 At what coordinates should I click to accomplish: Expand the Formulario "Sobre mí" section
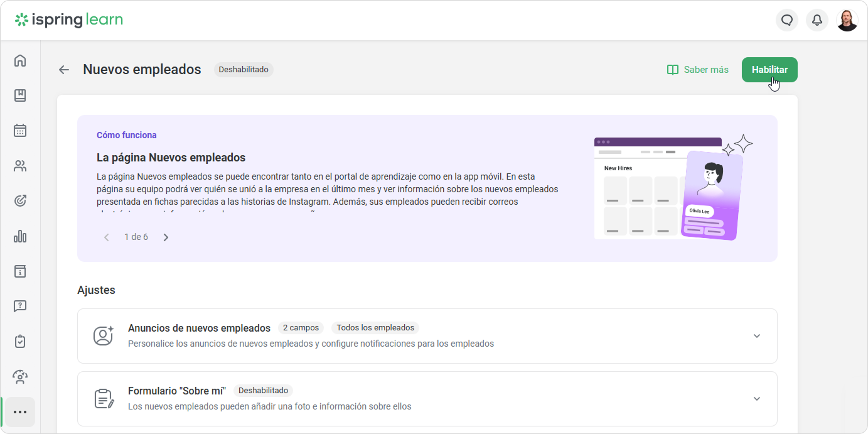point(756,399)
